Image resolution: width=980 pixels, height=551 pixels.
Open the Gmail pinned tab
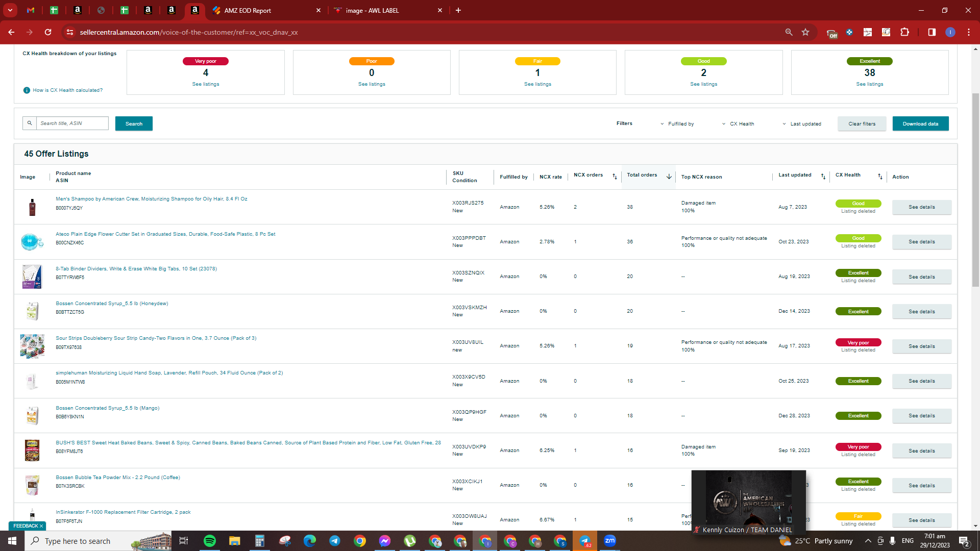tap(31, 10)
